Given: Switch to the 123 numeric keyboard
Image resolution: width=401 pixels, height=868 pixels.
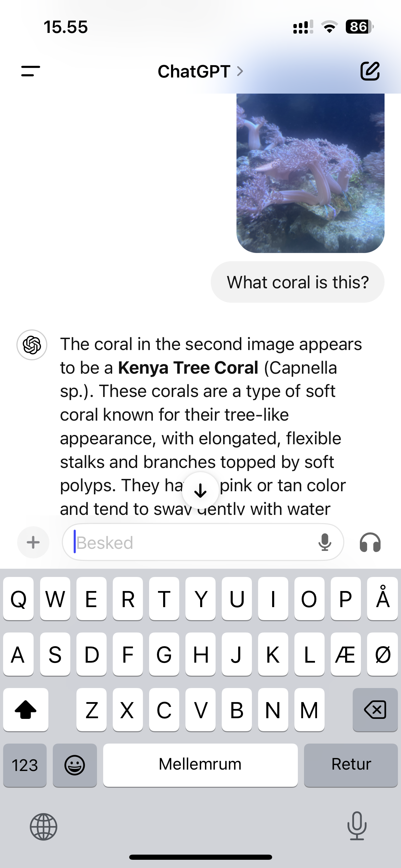Looking at the screenshot, I should click(25, 765).
